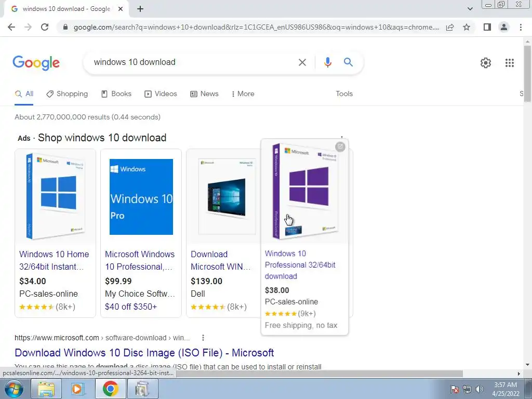Image resolution: width=532 pixels, height=399 pixels.
Task: Open 'Download Windows 10 Disc Image' Microsoft result
Action: click(144, 353)
